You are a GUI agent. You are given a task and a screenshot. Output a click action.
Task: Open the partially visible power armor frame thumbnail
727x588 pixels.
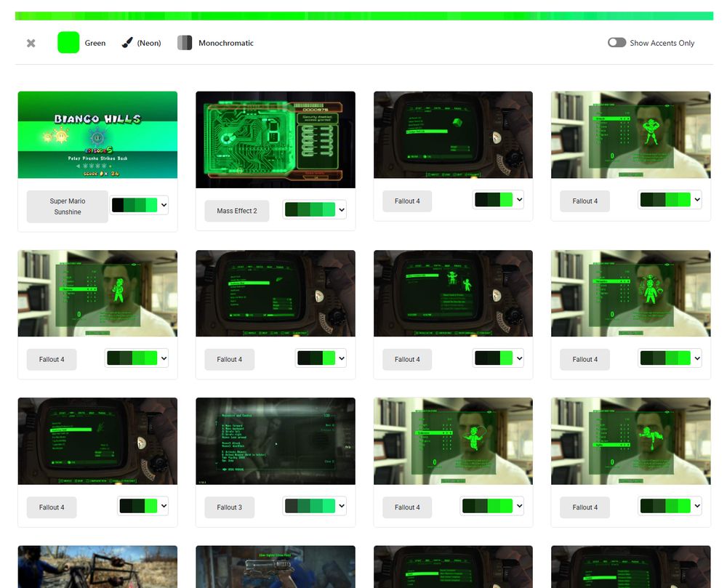pyautogui.click(x=97, y=567)
